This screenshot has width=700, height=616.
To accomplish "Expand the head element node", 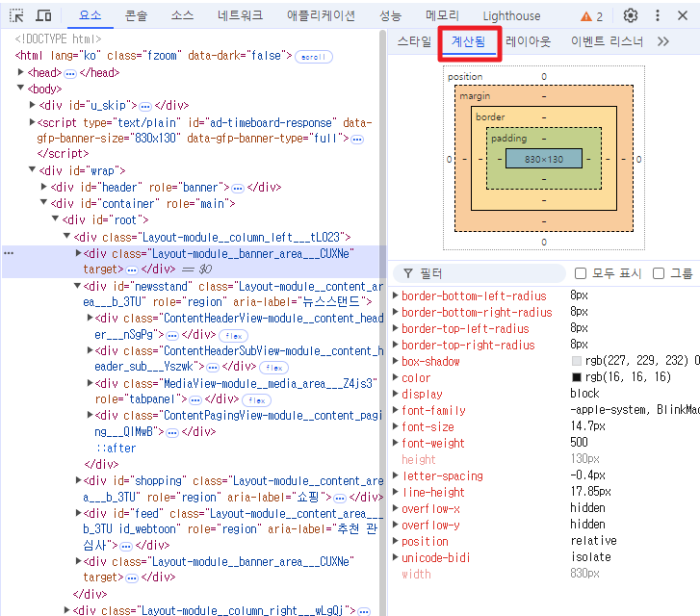I will (20, 72).
